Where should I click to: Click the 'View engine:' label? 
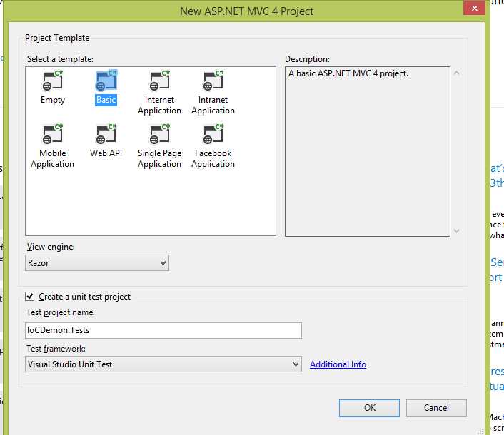tap(51, 247)
